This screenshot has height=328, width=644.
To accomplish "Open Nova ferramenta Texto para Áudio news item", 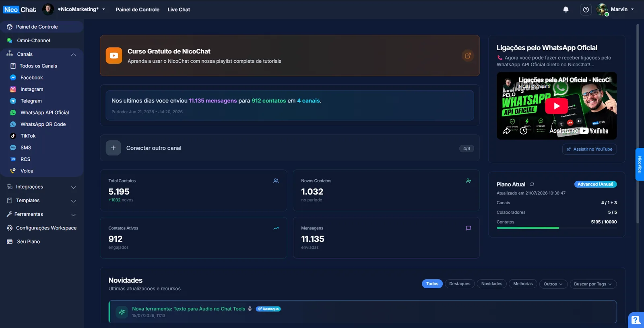I will coord(363,312).
